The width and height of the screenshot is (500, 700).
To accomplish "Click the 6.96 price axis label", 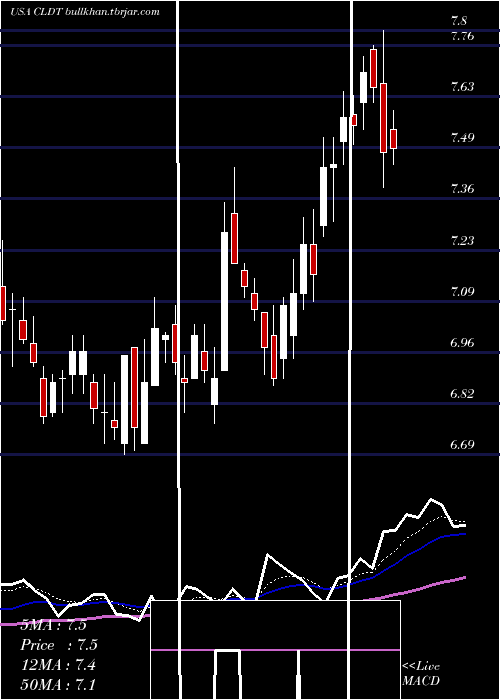I will [462, 343].
